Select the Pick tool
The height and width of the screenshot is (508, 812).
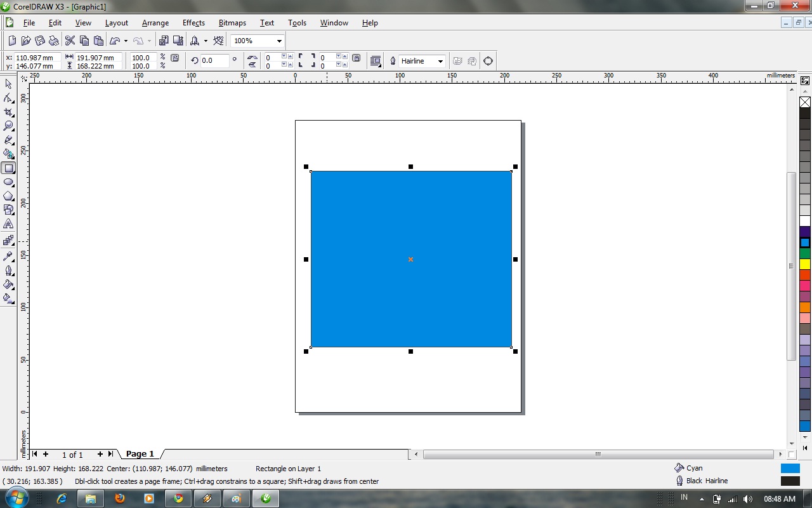click(9, 84)
